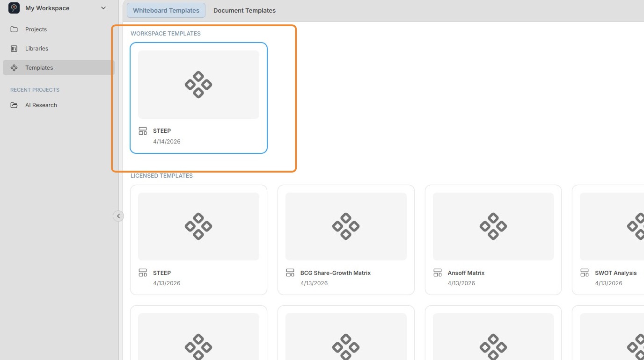Click the STEEP name above 4/14/2026
644x360 pixels.
(x=162, y=131)
